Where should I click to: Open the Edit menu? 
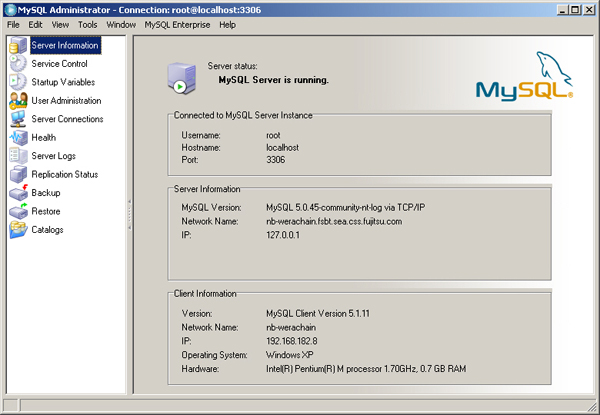[35, 25]
